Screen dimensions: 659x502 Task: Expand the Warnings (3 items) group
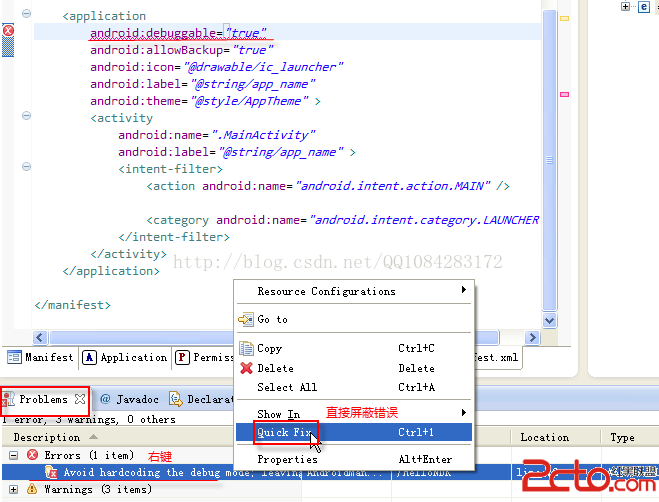click(x=13, y=489)
